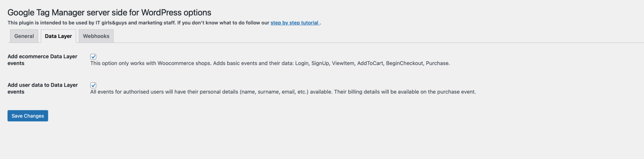Click the "BeginCheckout" event name text

click(404, 63)
